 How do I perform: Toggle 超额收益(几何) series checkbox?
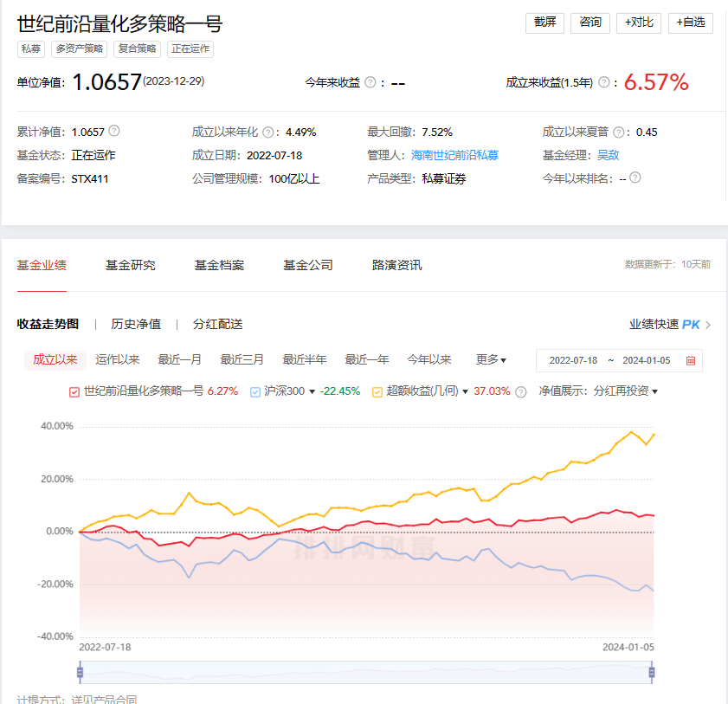tap(377, 392)
